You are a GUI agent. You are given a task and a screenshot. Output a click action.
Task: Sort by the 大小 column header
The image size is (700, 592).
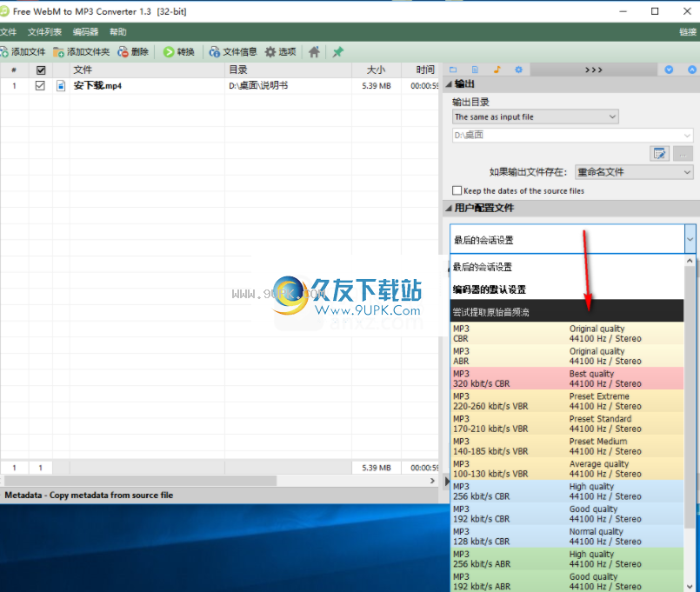377,70
